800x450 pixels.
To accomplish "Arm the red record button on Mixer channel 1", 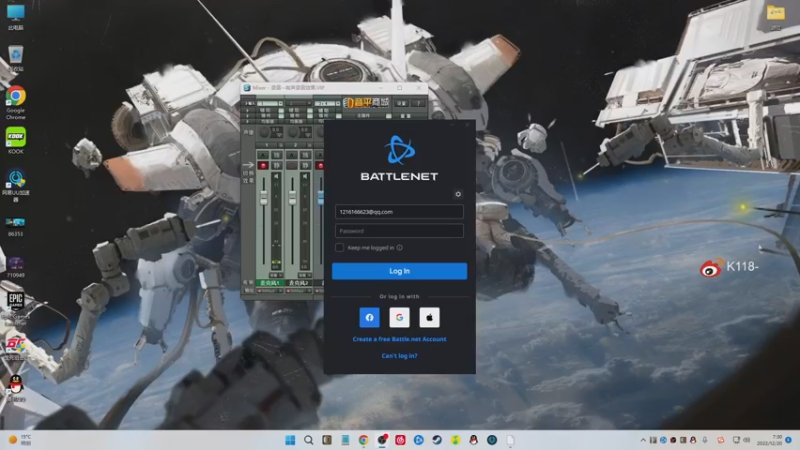I will tap(263, 165).
